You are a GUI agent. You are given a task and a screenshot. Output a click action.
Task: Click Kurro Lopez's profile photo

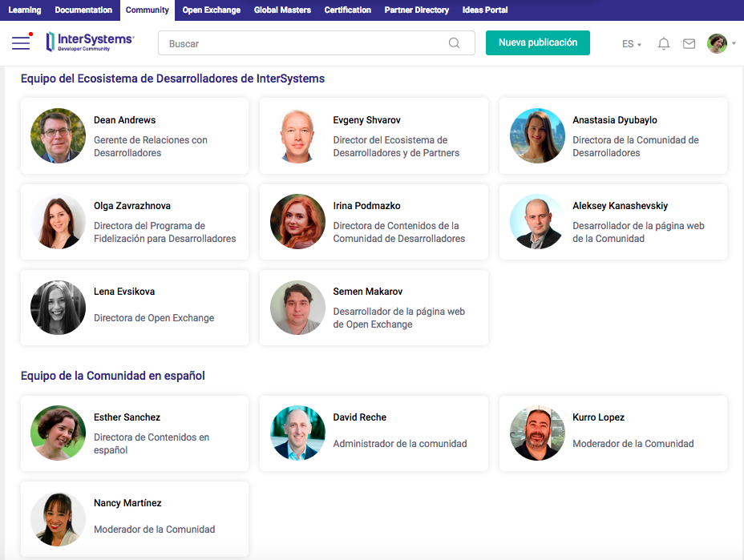(x=537, y=433)
